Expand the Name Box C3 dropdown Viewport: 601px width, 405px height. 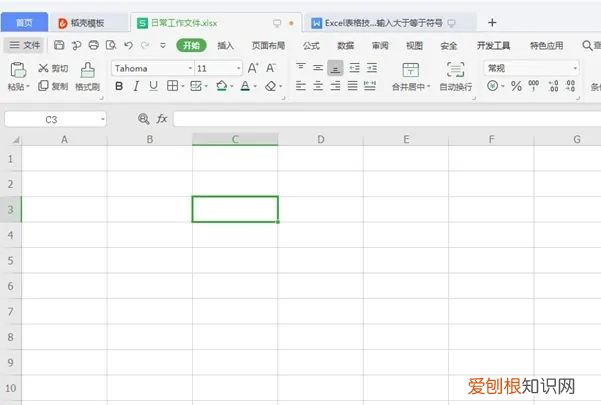coord(102,119)
